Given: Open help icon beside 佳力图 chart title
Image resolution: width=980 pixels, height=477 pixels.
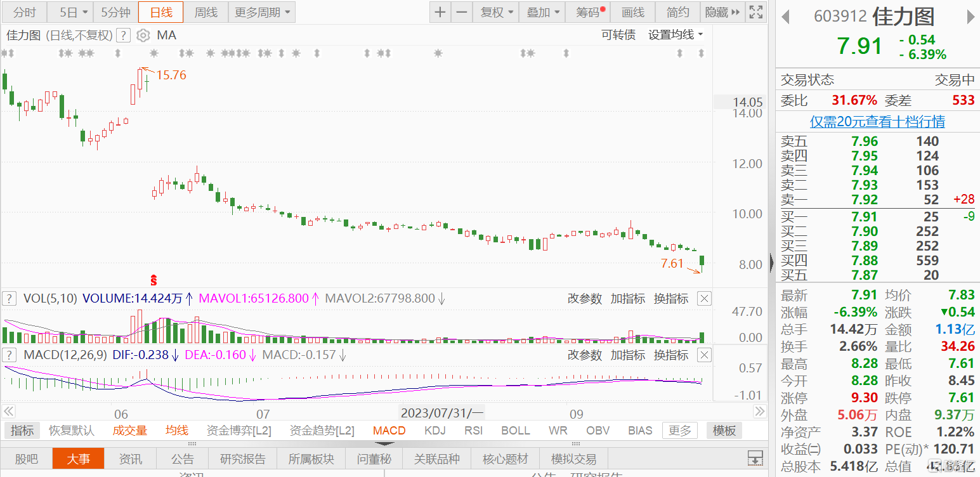Looking at the screenshot, I should click(124, 36).
